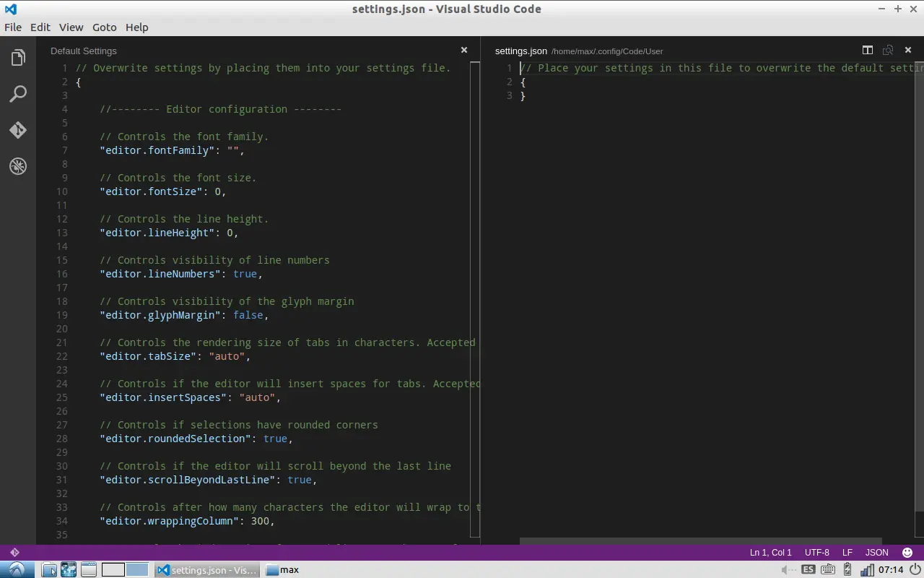
Task: Click the show desktop icon on the taskbar
Action: click(88, 569)
